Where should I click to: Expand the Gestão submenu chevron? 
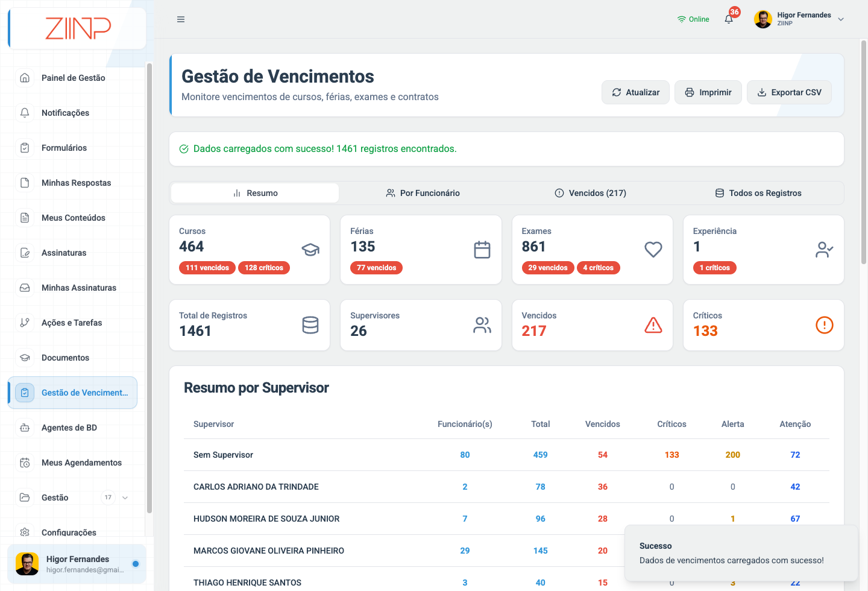(x=125, y=498)
